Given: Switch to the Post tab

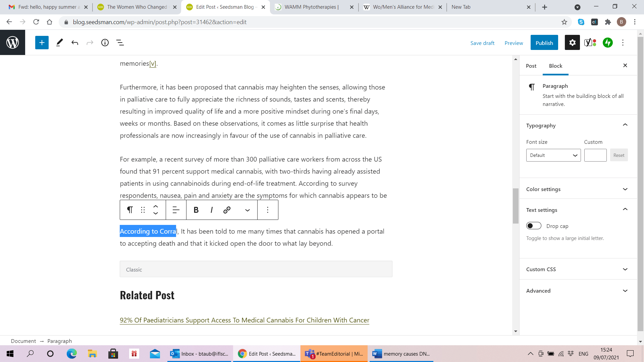Looking at the screenshot, I should tap(531, 66).
